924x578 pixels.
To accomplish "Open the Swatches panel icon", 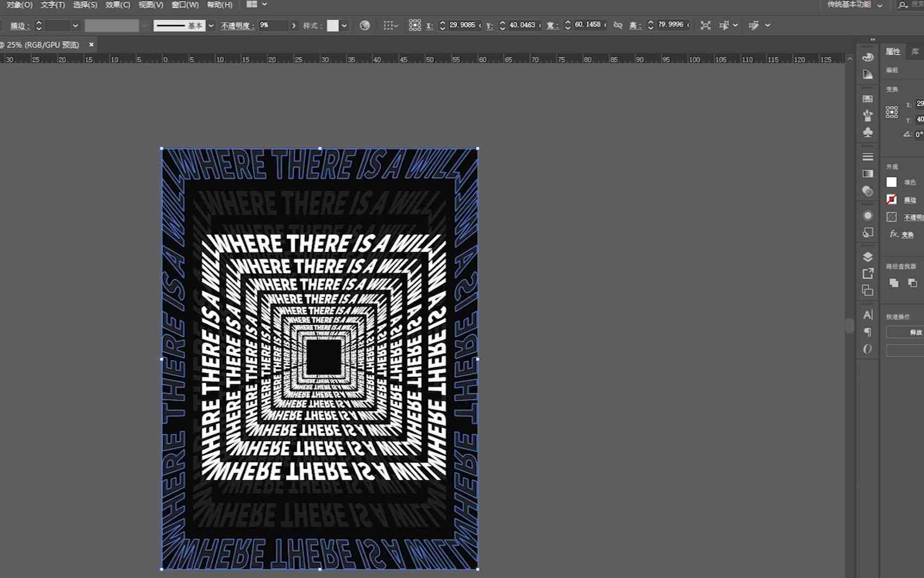I will (x=868, y=99).
